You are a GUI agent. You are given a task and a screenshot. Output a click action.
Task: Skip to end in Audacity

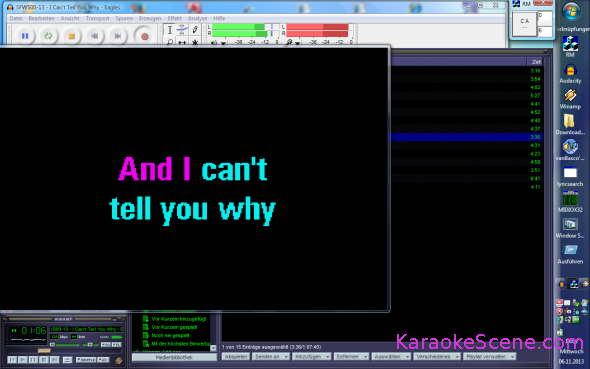[x=117, y=36]
